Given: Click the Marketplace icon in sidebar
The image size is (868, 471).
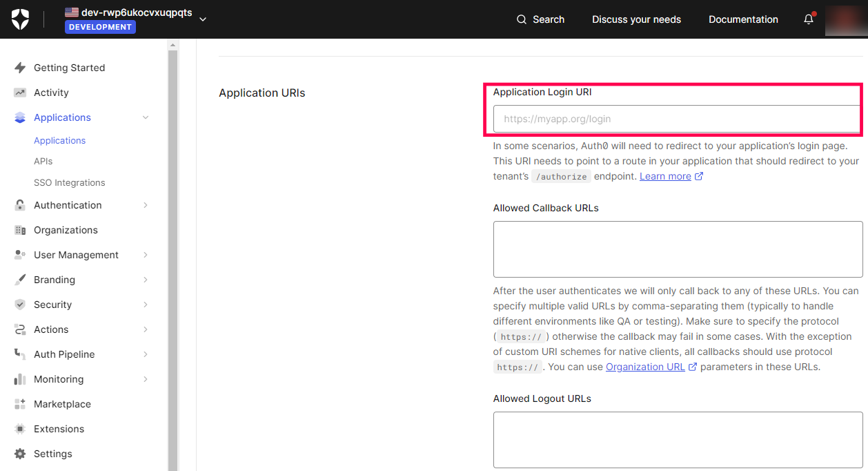Looking at the screenshot, I should [20, 404].
